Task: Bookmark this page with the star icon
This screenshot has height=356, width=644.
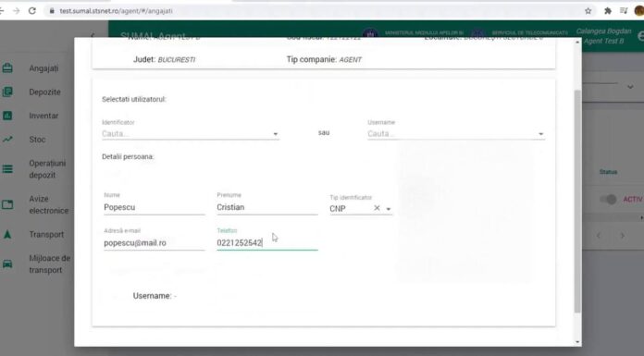Action: 588,11
